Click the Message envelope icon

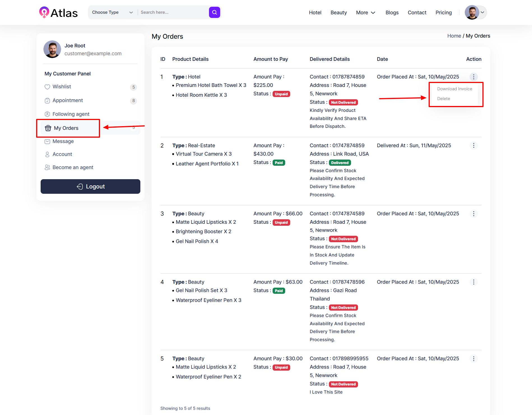[x=47, y=142]
